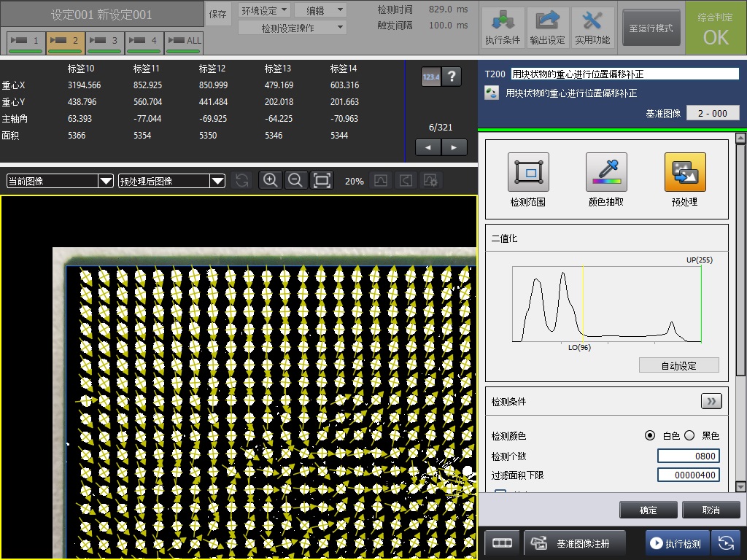Open 实用功能 utility tools
Viewport: 747px width, 560px height.
592,28
